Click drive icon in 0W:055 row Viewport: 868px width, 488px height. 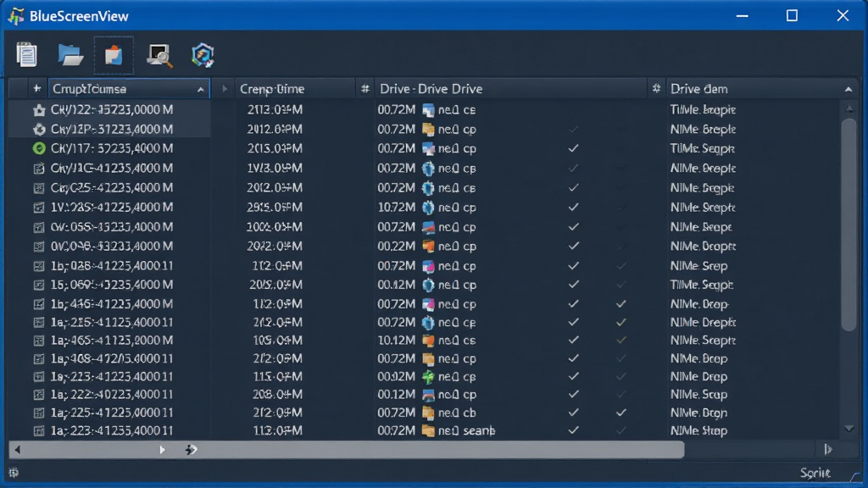(x=428, y=227)
